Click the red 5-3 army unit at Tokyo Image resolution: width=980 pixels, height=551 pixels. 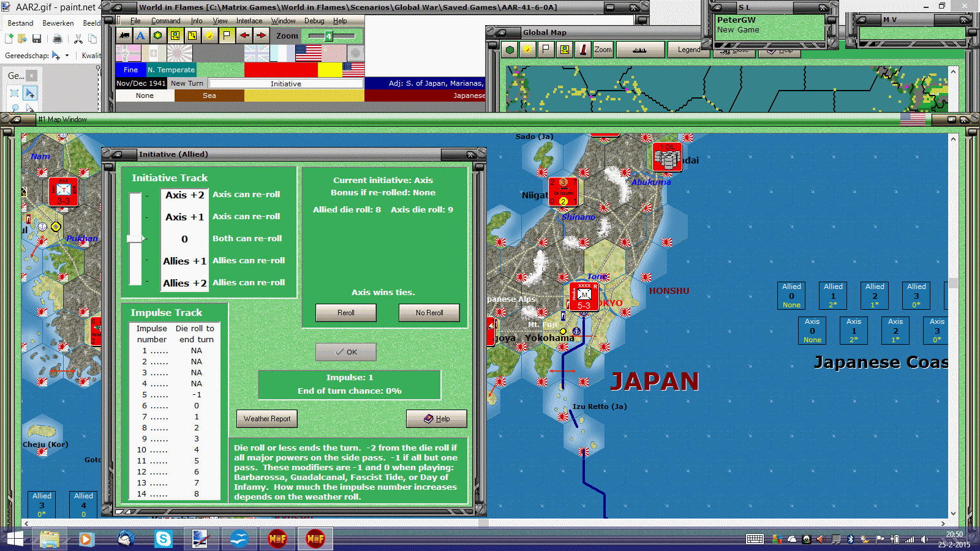click(584, 296)
